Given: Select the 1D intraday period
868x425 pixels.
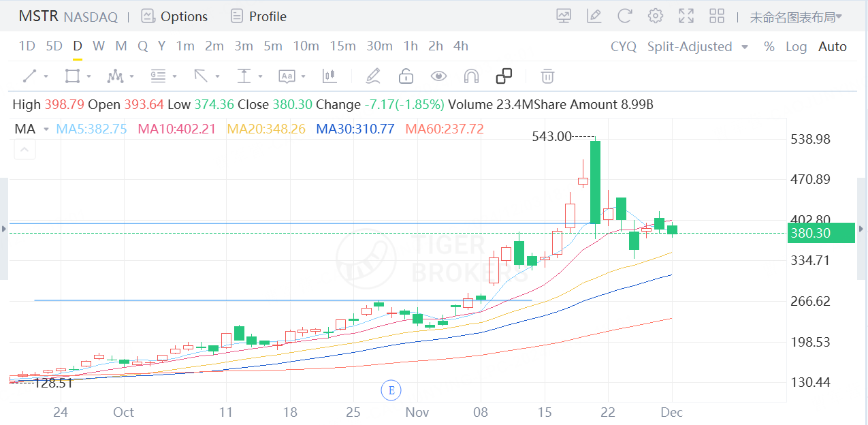Looking at the screenshot, I should tap(27, 46).
